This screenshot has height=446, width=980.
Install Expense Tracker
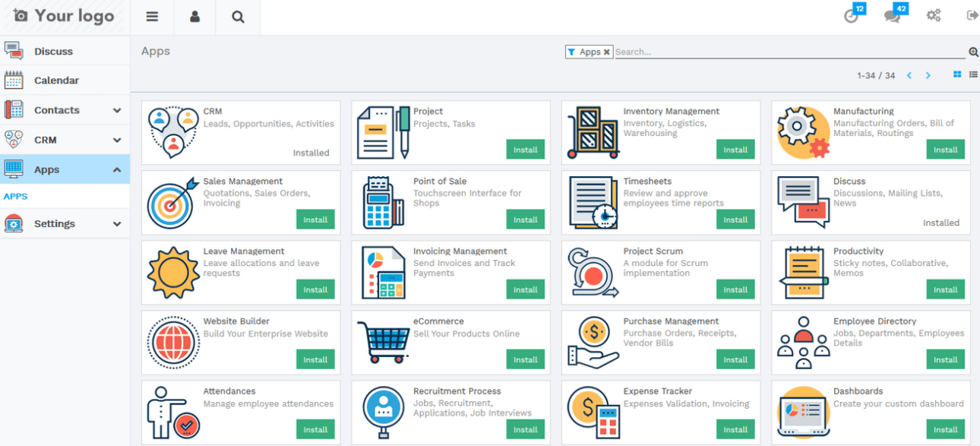click(735, 429)
